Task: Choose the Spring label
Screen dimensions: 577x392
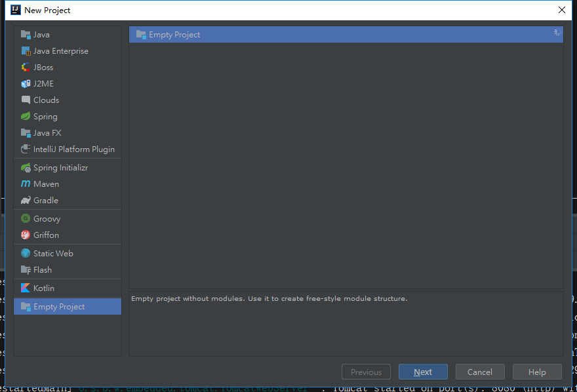Action: click(x=45, y=117)
